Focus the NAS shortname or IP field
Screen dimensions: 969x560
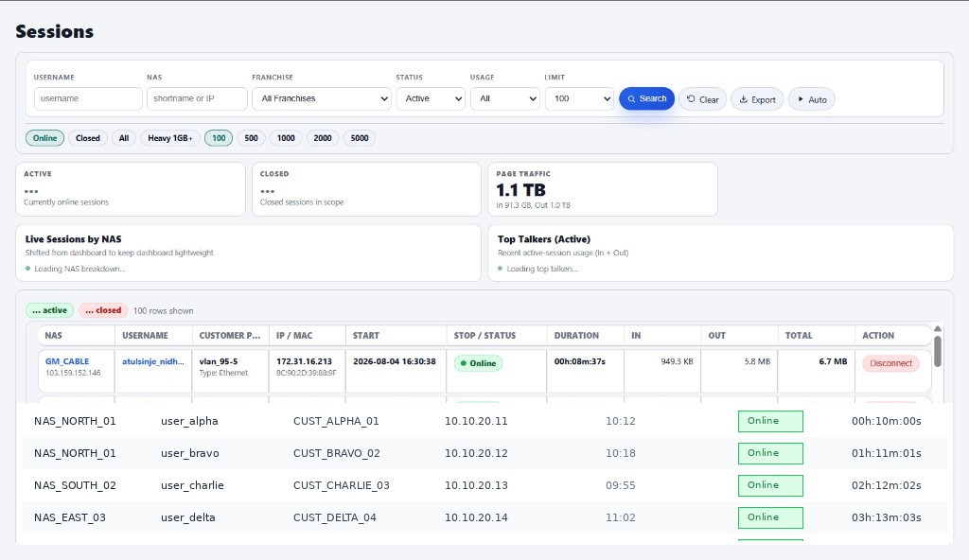(x=197, y=98)
